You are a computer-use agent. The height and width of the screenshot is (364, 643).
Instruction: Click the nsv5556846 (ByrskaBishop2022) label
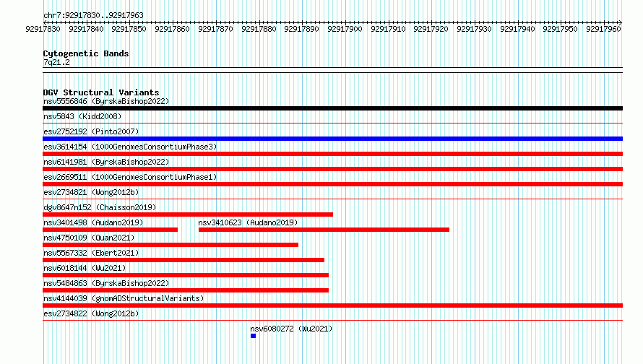pyautogui.click(x=106, y=101)
